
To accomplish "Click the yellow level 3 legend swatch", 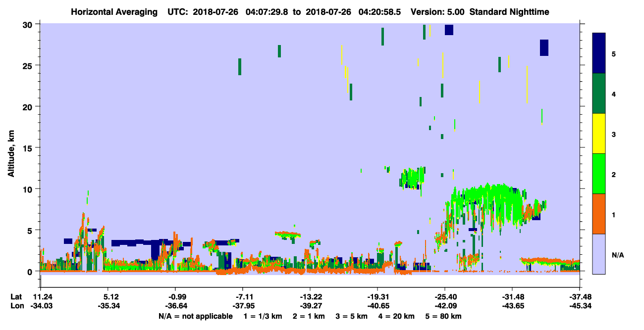I will tap(599, 134).
